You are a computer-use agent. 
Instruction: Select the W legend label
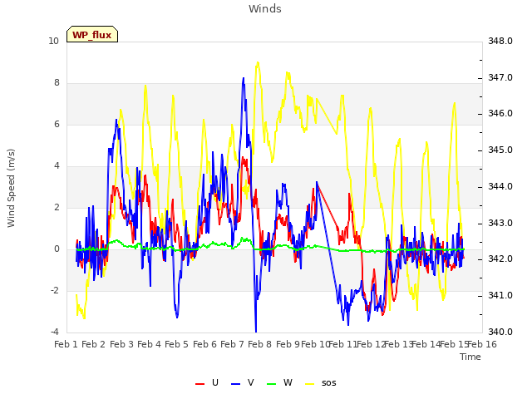point(288,382)
